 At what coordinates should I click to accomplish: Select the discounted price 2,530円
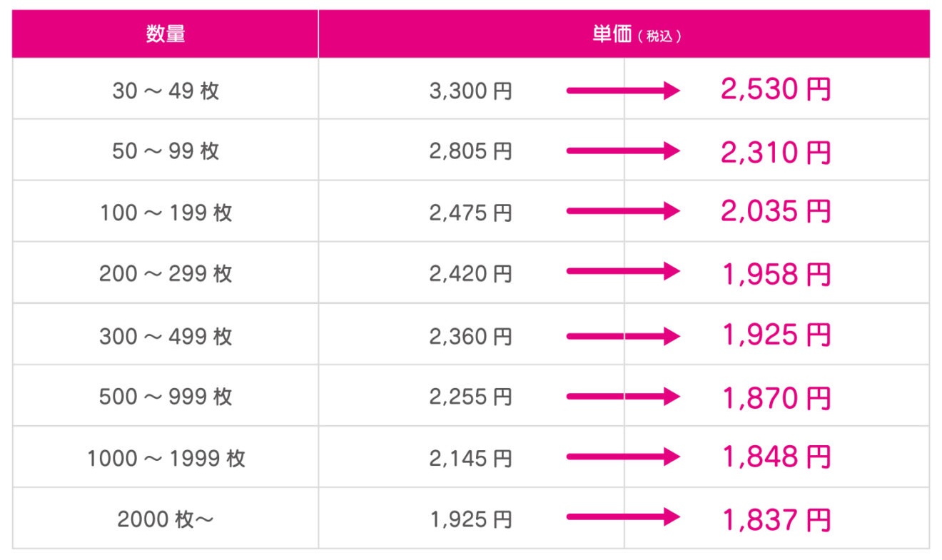[x=776, y=91]
